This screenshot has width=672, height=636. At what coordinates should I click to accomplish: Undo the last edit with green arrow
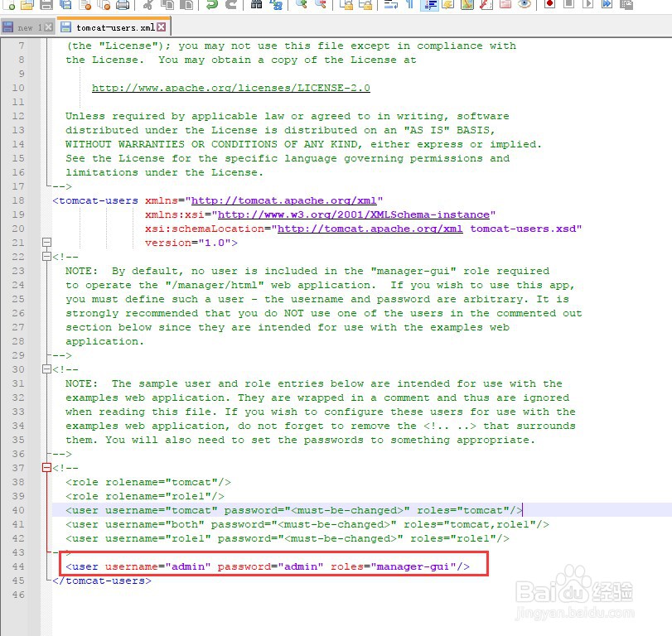coord(212,4)
